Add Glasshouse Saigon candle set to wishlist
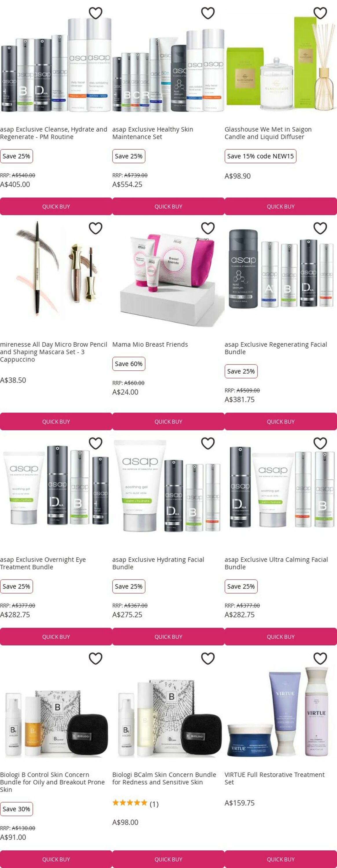The height and width of the screenshot is (868, 337). 320,13
